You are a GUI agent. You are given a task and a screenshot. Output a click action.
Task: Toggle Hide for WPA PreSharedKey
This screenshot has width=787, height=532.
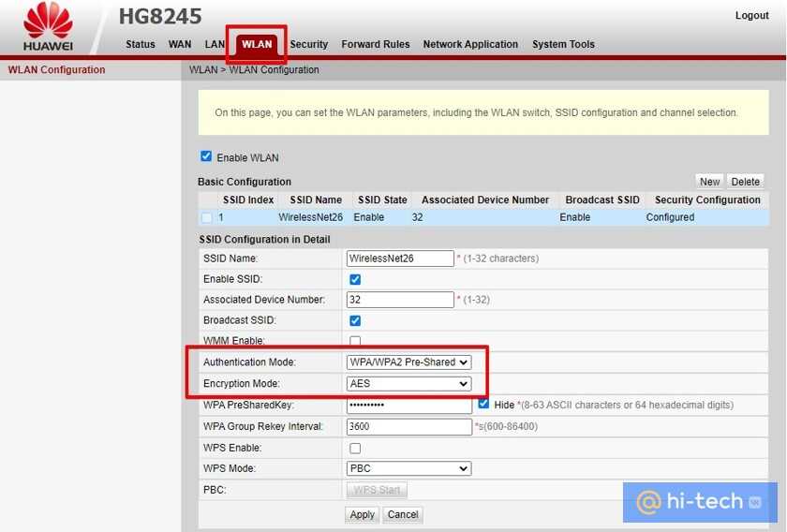(483, 405)
